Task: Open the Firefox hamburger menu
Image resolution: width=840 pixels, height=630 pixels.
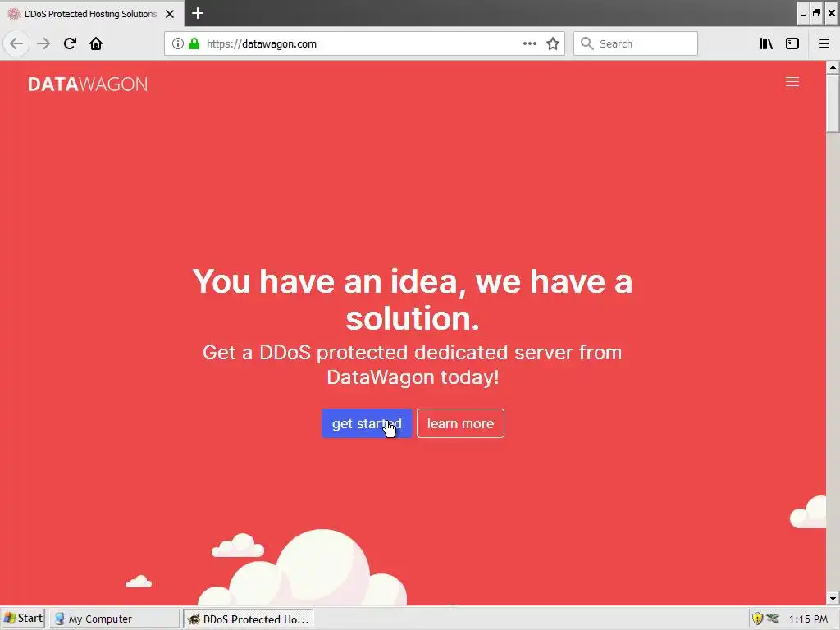Action: tap(824, 43)
